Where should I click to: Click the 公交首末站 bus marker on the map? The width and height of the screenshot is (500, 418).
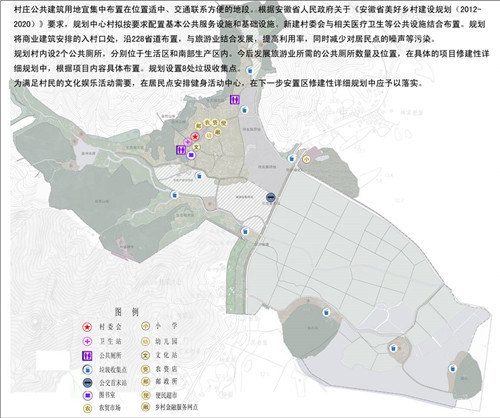tap(271, 197)
